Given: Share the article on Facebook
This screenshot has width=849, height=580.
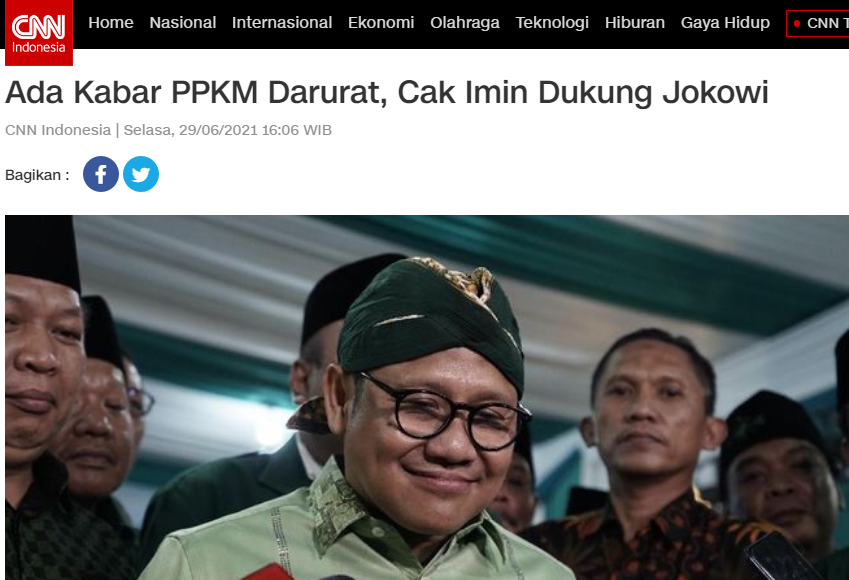Looking at the screenshot, I should [x=101, y=174].
